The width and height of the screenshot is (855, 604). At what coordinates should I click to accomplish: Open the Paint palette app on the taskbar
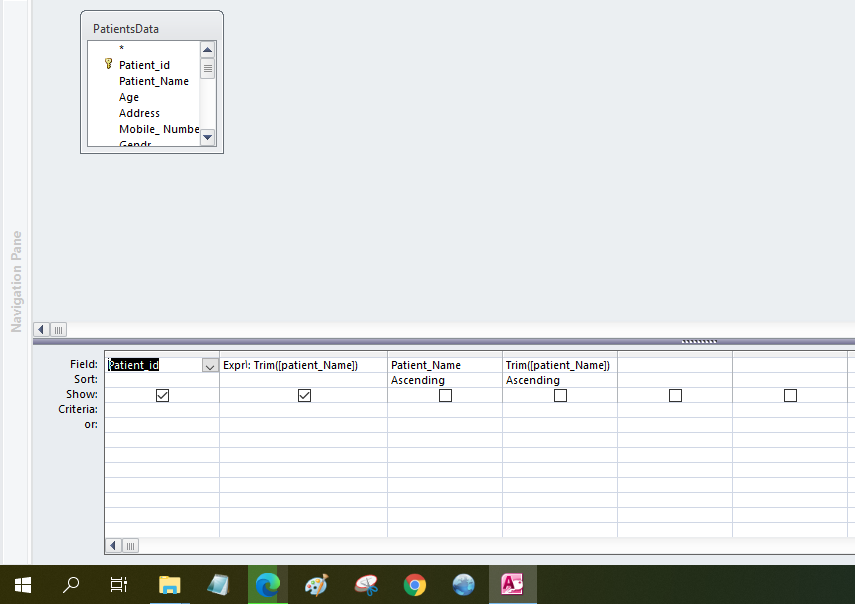click(316, 585)
